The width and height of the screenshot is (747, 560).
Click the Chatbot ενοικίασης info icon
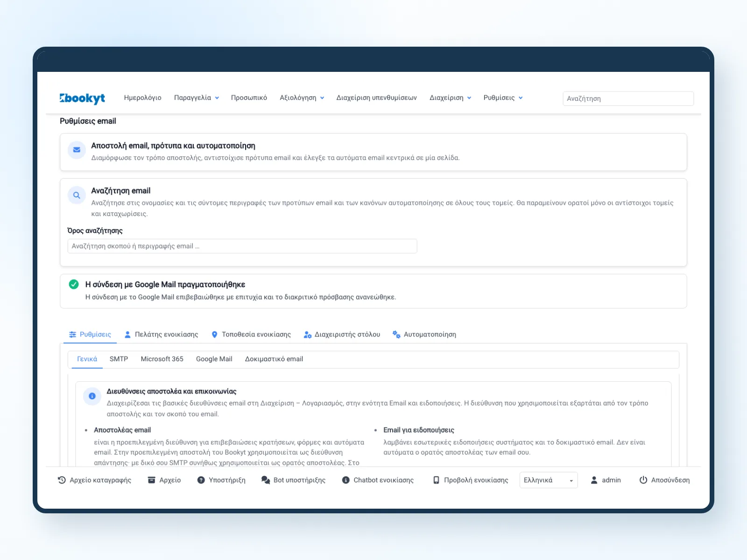tap(345, 480)
